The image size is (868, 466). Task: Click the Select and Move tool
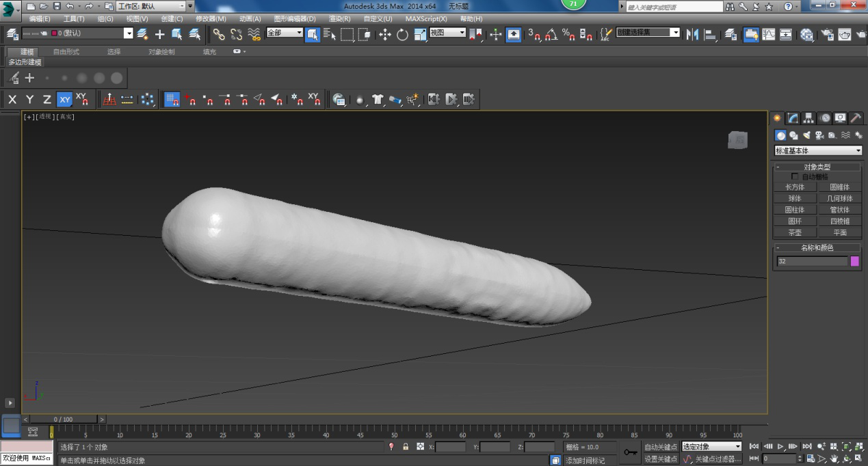[385, 34]
